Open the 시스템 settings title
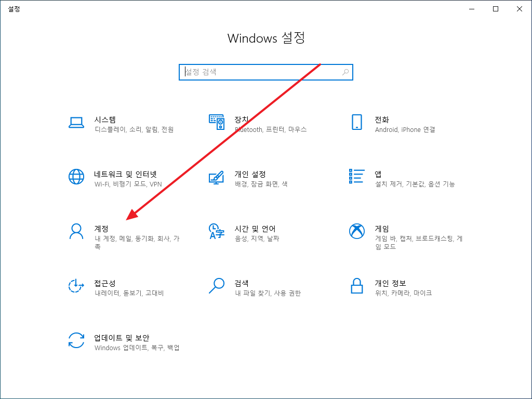 click(105, 119)
